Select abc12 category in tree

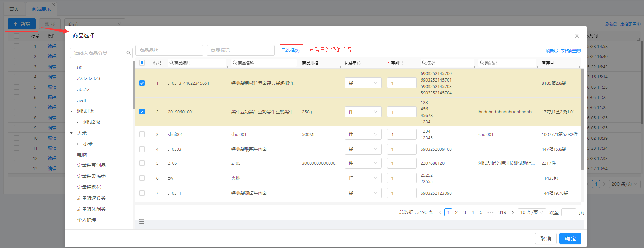click(83, 89)
